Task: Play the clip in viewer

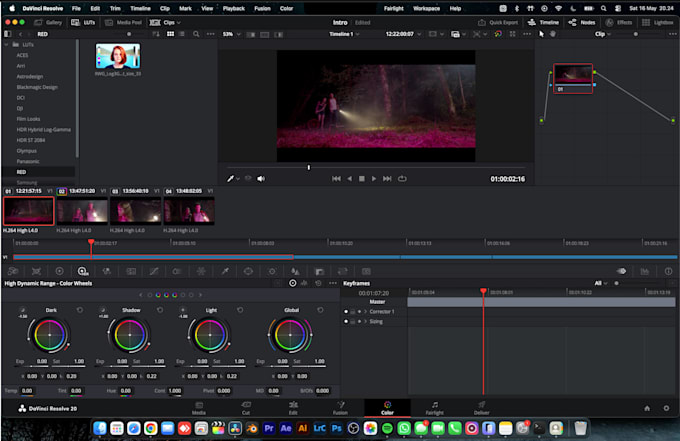Action: [x=374, y=179]
